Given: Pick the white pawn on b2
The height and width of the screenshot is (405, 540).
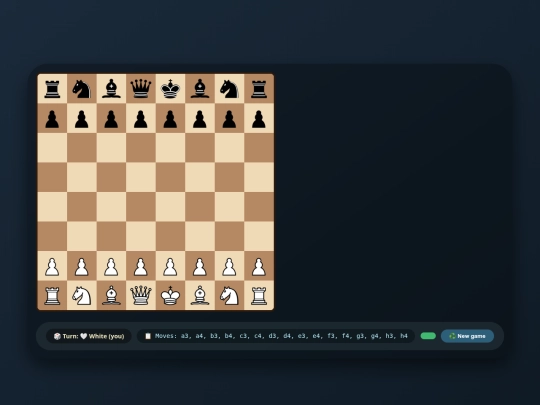Looking at the screenshot, I should pyautogui.click(x=82, y=266).
